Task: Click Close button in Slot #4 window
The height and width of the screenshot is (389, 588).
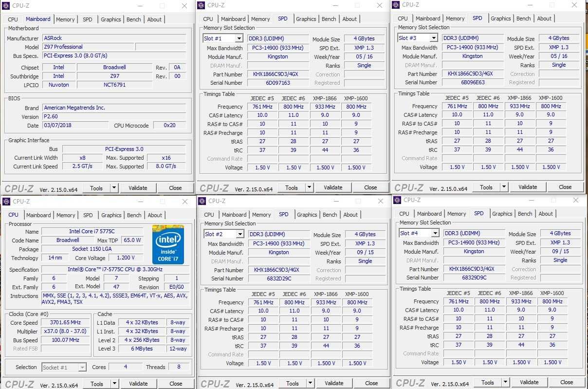Action: point(567,382)
